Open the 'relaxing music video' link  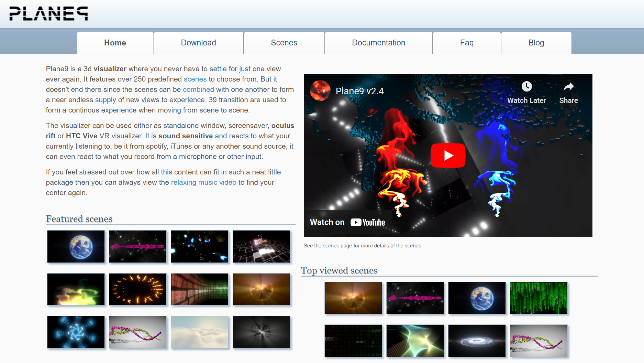tap(204, 182)
